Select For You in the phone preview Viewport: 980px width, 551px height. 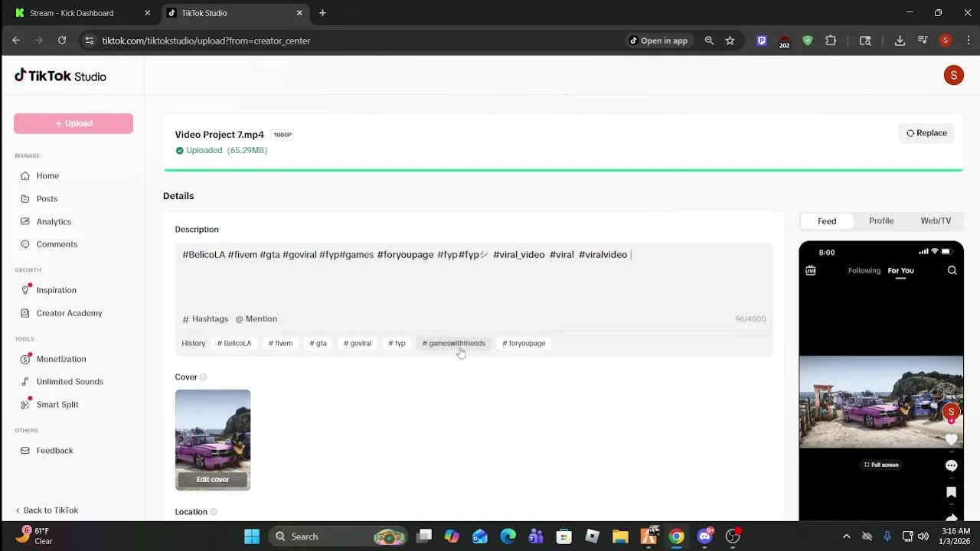point(900,271)
